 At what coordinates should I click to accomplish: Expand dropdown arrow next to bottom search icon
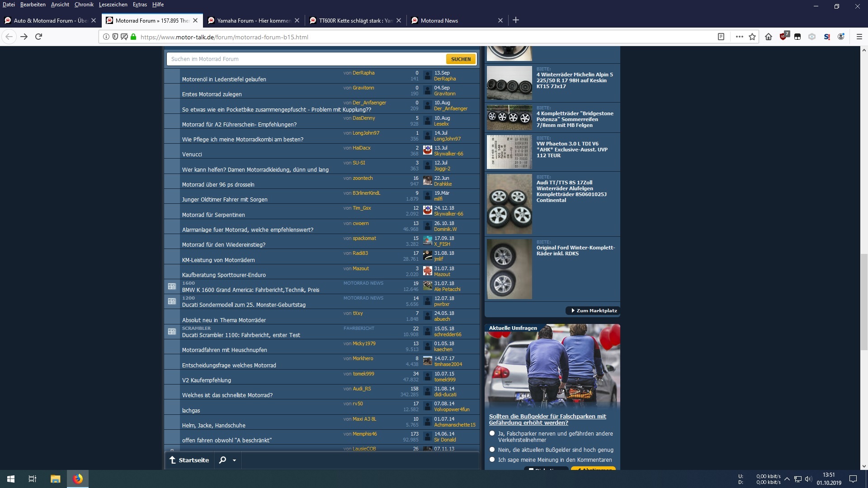(x=234, y=460)
